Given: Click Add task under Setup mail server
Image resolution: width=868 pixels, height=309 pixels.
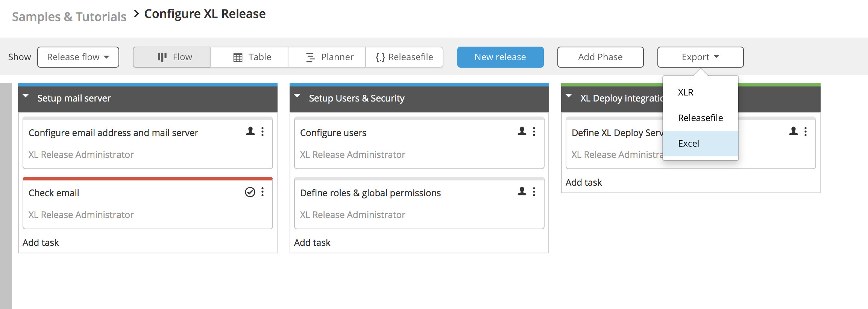Looking at the screenshot, I should pyautogui.click(x=41, y=242).
